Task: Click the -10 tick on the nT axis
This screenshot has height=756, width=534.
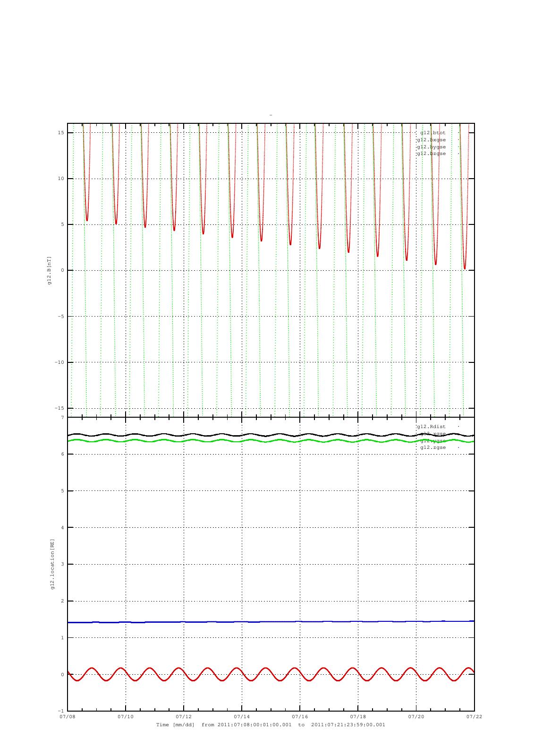Action: pyautogui.click(x=60, y=362)
